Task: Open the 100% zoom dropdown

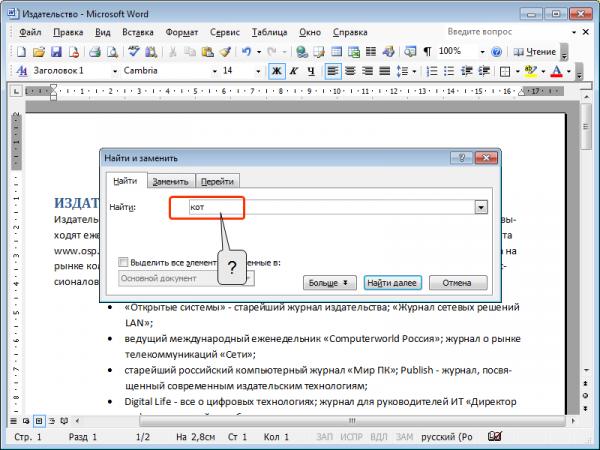Action: coord(482,52)
